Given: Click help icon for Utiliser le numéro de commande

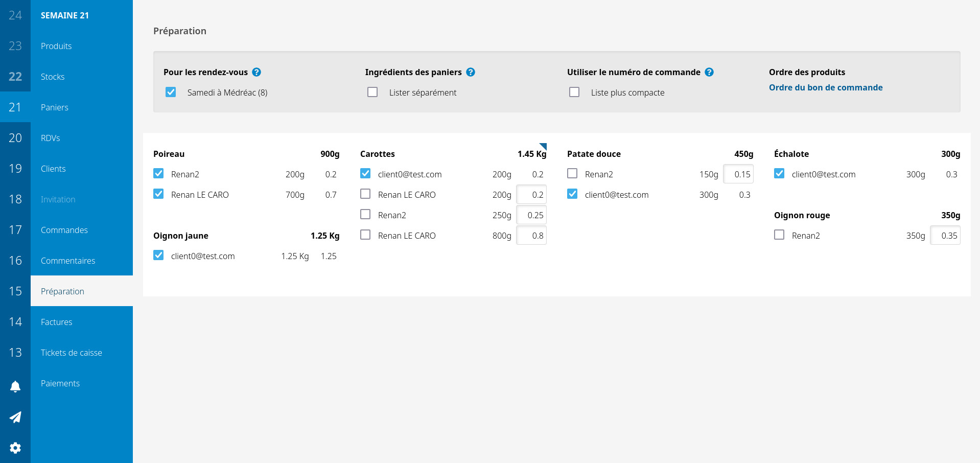Looking at the screenshot, I should point(709,72).
